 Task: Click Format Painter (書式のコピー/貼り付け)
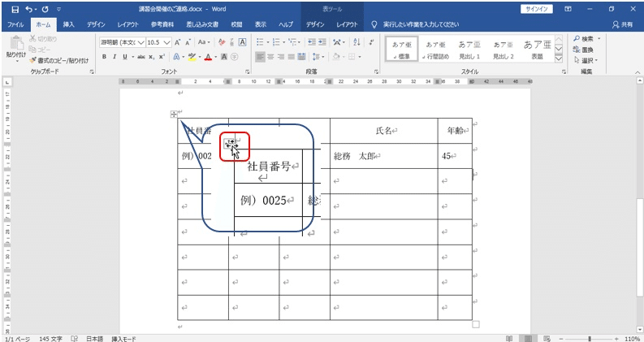tap(59, 60)
